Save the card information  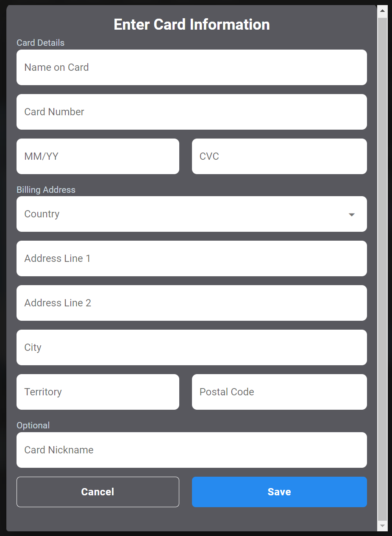coord(279,492)
